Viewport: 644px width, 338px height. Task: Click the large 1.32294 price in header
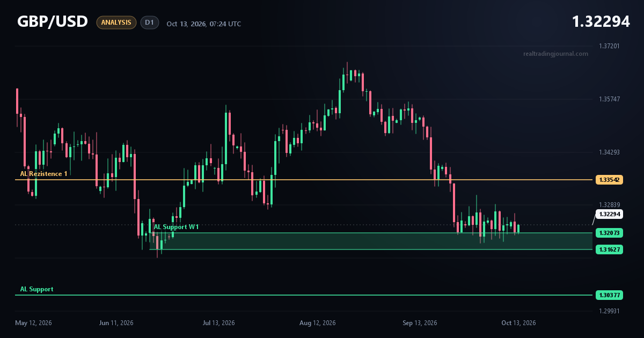[601, 22]
